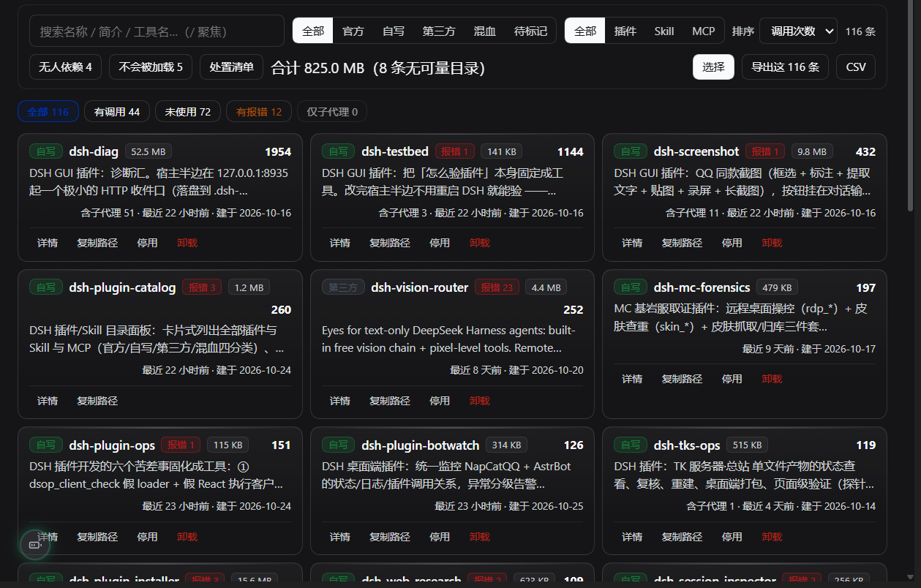Click 复制路径 on dsh-tks-ops card
921x588 pixels.
click(683, 537)
